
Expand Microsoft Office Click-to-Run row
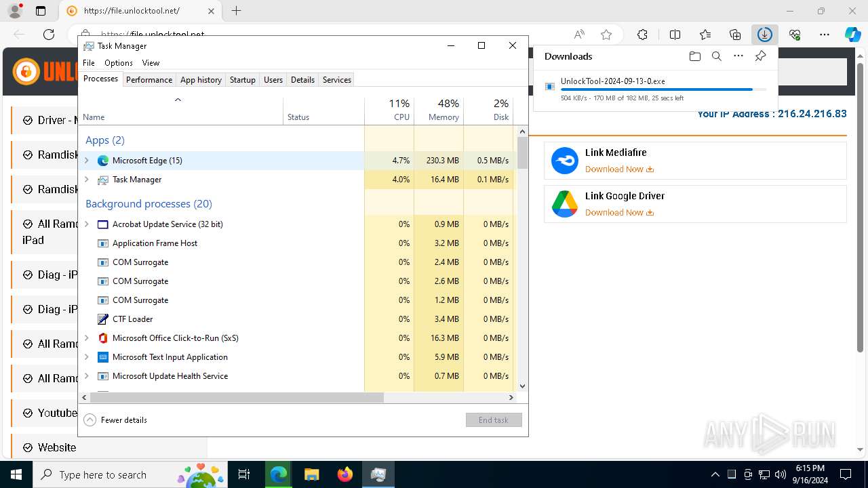[86, 338]
